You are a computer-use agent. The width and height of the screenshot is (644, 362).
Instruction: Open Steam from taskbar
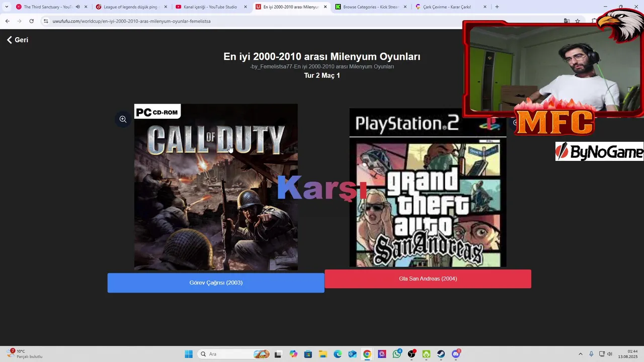(x=441, y=354)
